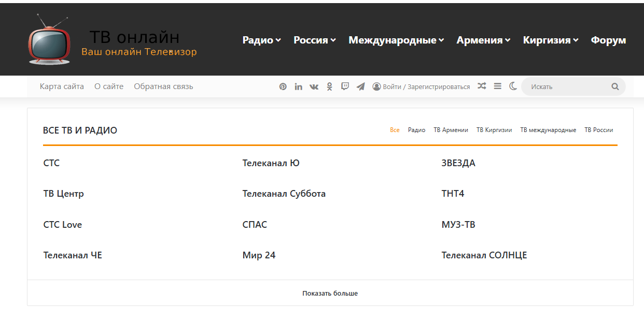
Task: Select the ТВ международные filter tab
Action: (x=548, y=130)
